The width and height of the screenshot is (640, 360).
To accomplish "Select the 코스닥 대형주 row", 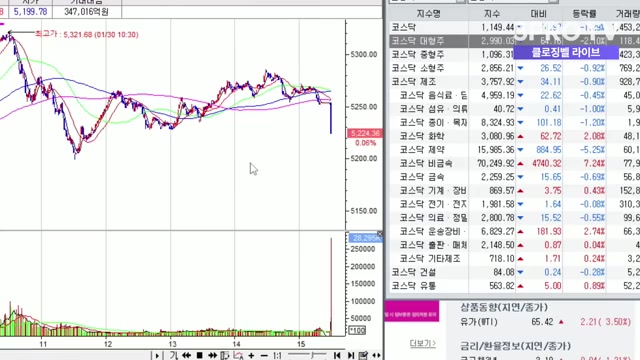I will tap(514, 41).
